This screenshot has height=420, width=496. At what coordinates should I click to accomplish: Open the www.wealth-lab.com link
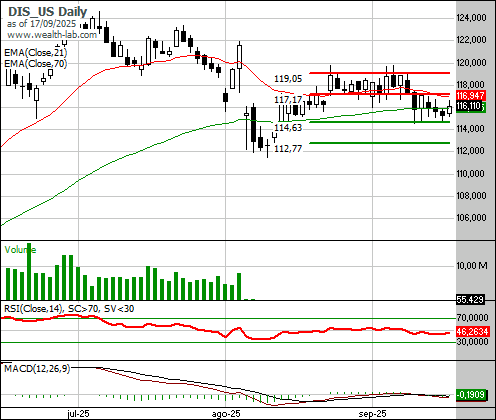click(52, 35)
